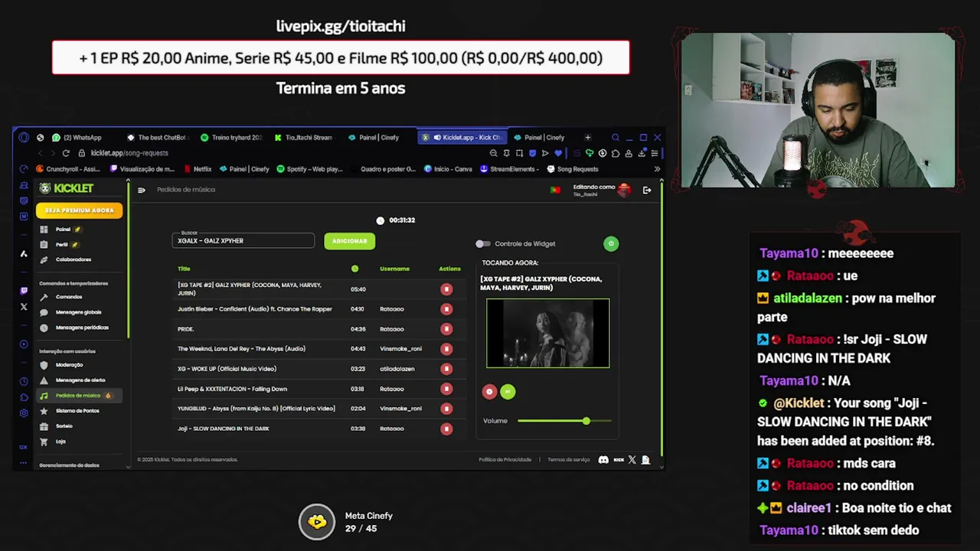This screenshot has width=980, height=551.
Task: Click Termos de serviço link
Action: click(568, 460)
